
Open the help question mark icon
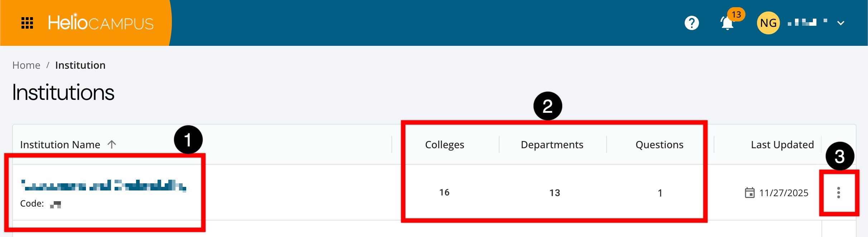pyautogui.click(x=691, y=23)
